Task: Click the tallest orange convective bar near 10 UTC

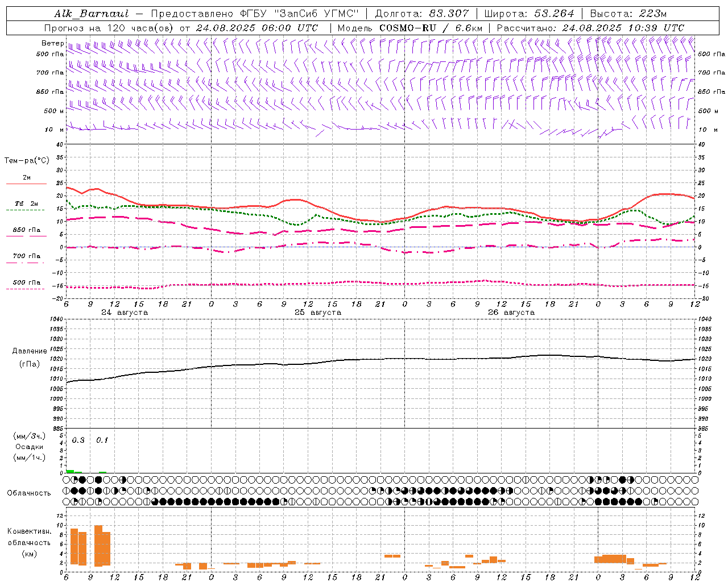Action: tap(98, 546)
